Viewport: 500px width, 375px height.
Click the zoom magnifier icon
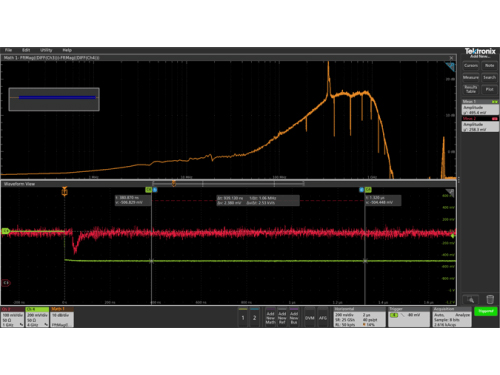[471, 299]
